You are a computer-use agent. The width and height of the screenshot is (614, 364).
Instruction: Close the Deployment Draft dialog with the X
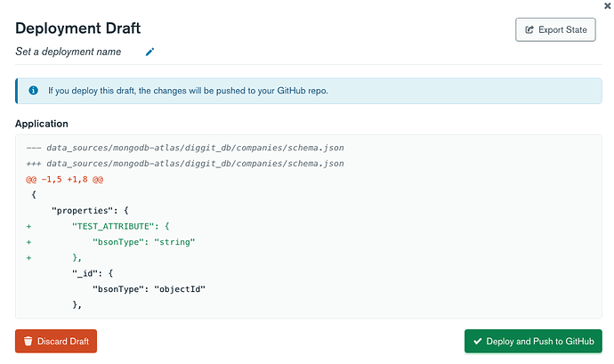(607, 5)
